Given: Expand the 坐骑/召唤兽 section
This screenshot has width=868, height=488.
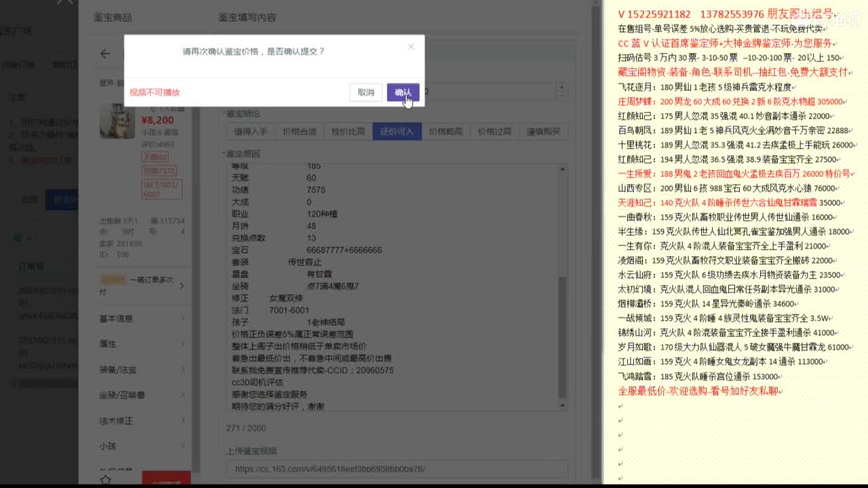Looking at the screenshot, I should pyautogui.click(x=142, y=395).
